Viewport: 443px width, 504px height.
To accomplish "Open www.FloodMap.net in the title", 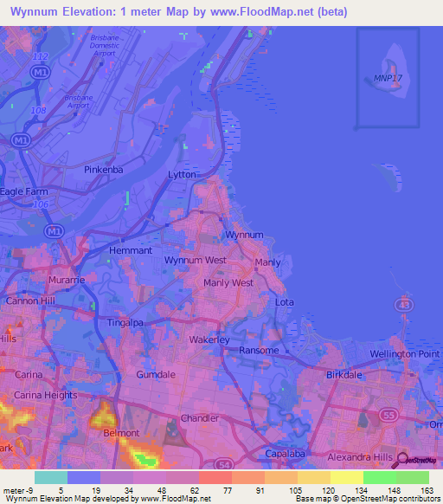I will [262, 12].
